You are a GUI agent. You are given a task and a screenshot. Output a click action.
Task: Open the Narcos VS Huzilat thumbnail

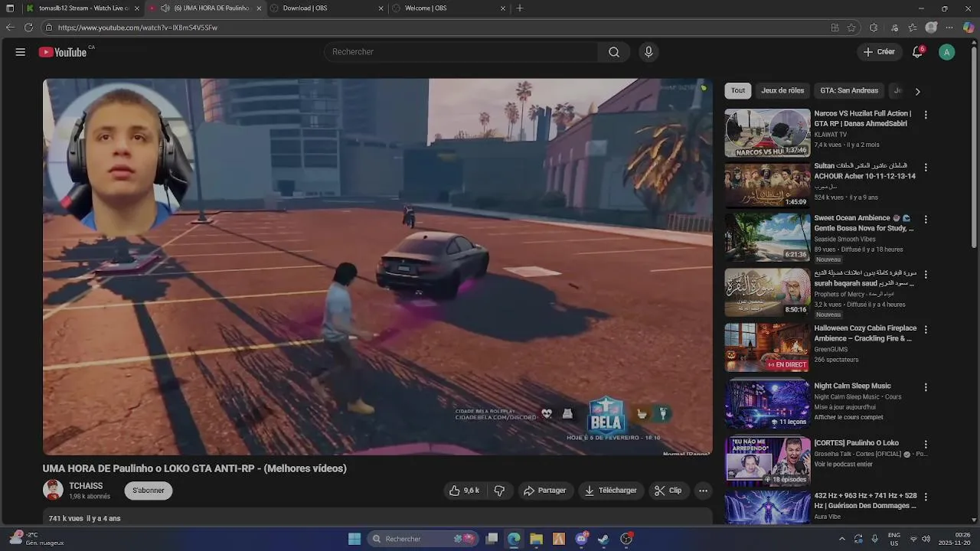coord(767,132)
